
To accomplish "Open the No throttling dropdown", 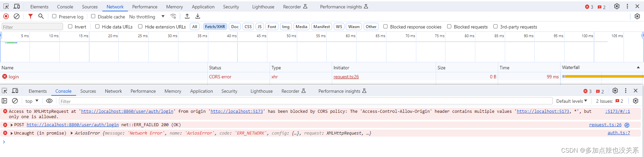I will [147, 16].
